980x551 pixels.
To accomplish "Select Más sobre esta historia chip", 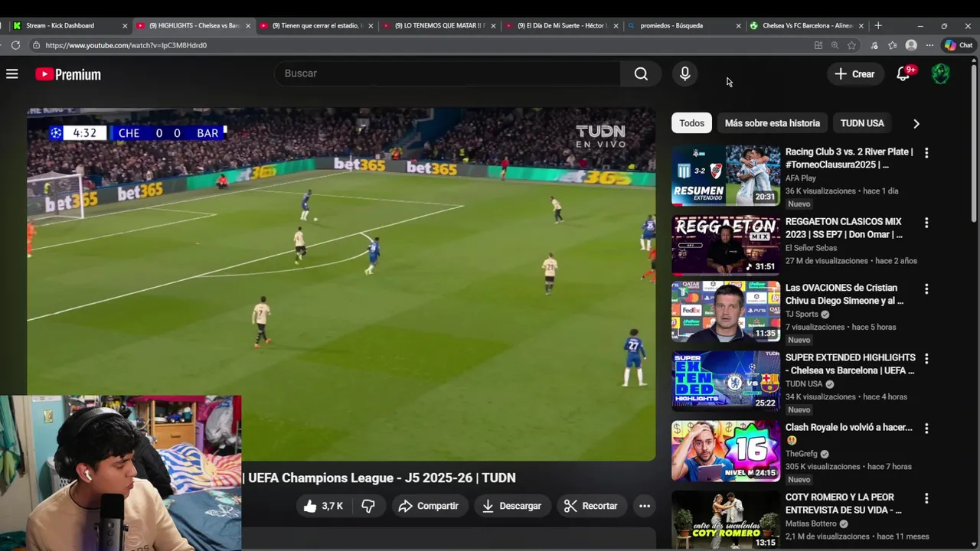I will click(x=772, y=123).
